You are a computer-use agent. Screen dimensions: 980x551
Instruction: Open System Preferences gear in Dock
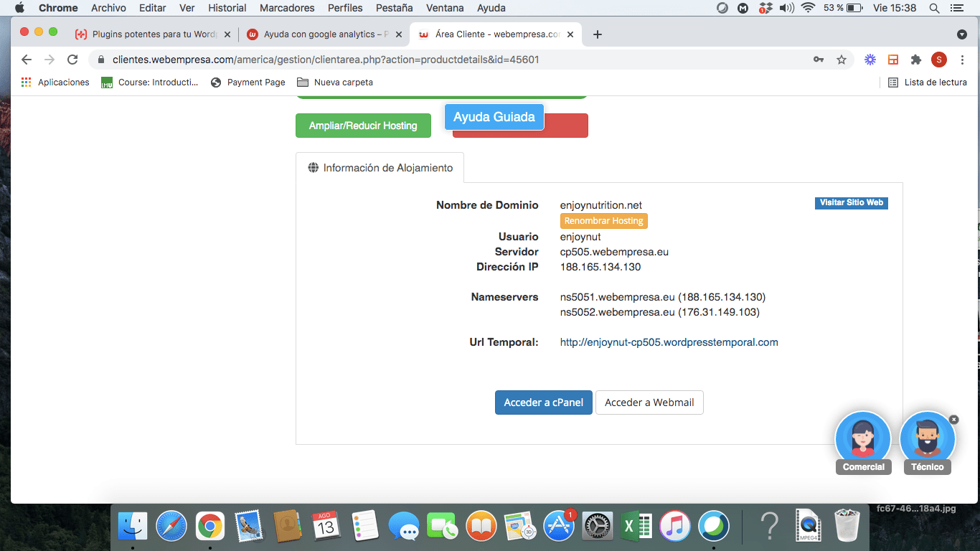click(x=598, y=526)
